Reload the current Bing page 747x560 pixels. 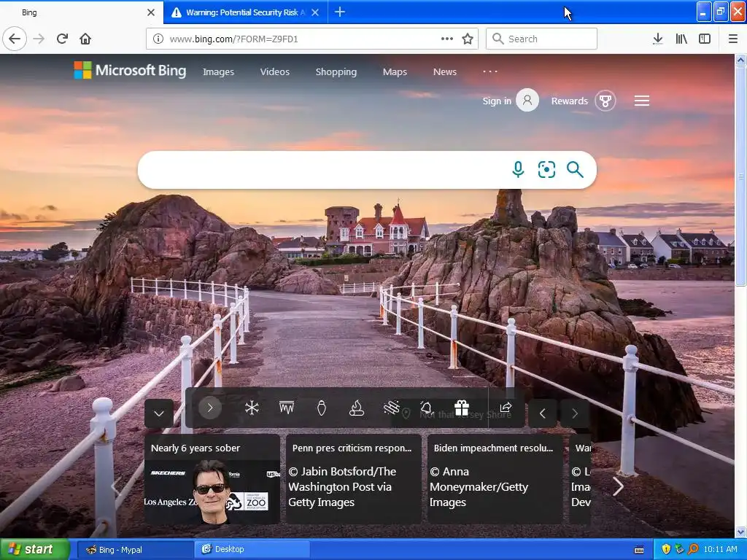[62, 39]
